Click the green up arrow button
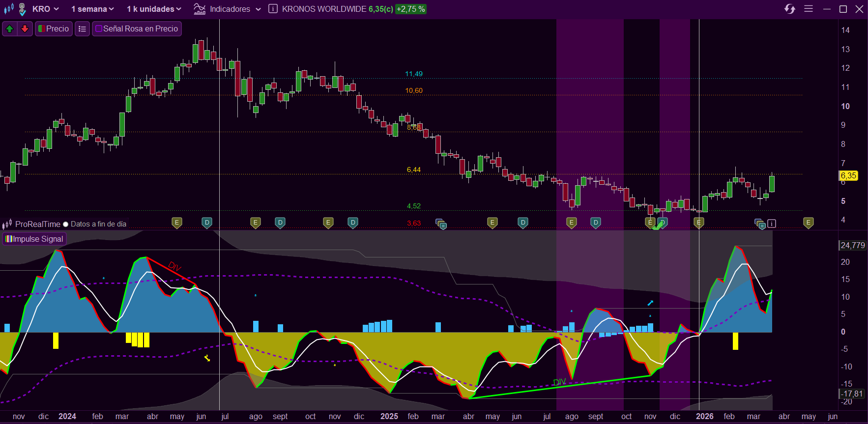The height and width of the screenshot is (424, 868). (x=9, y=29)
